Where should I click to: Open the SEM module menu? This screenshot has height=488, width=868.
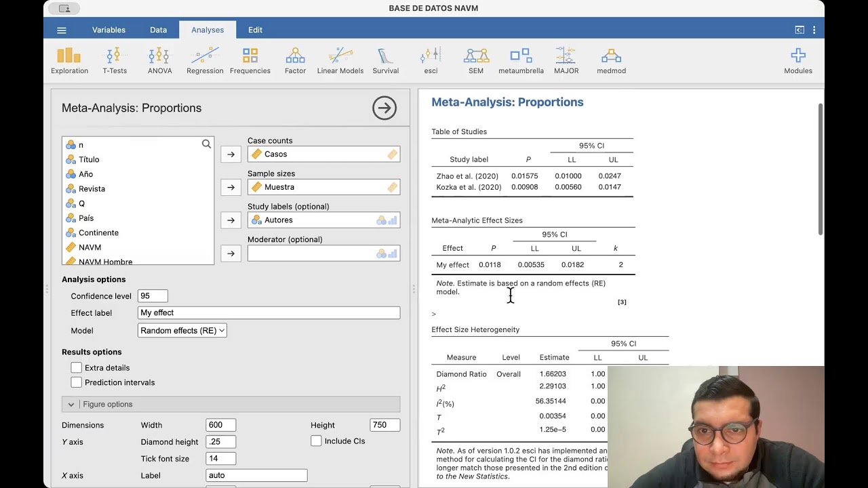(x=476, y=60)
